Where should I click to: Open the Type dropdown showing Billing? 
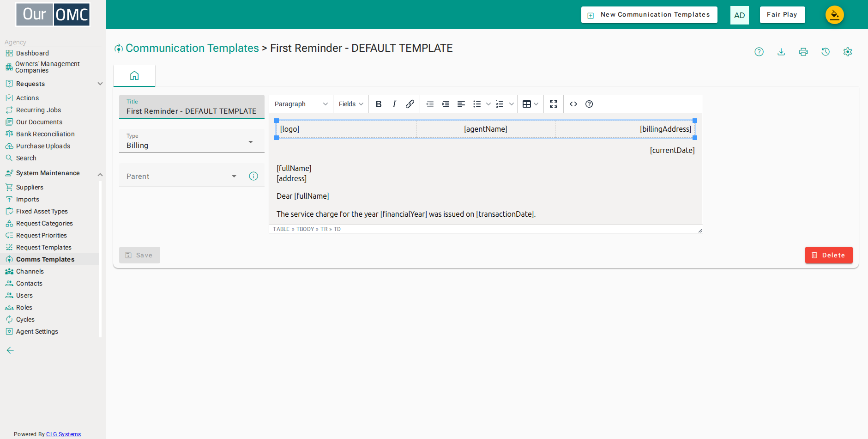[x=192, y=141]
